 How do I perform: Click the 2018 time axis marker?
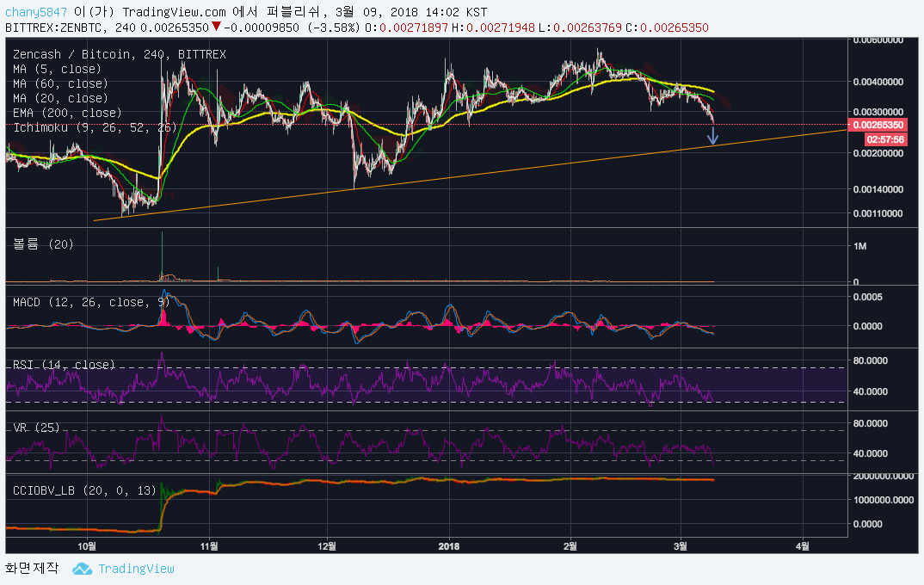tap(449, 546)
